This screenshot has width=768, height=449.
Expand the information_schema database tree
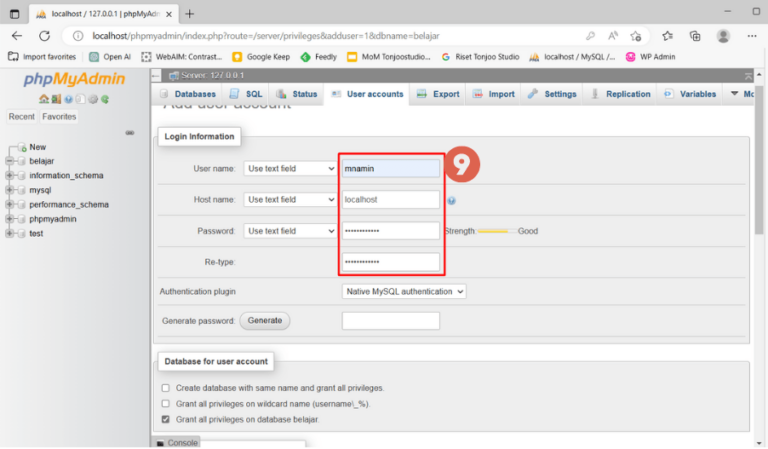9,175
